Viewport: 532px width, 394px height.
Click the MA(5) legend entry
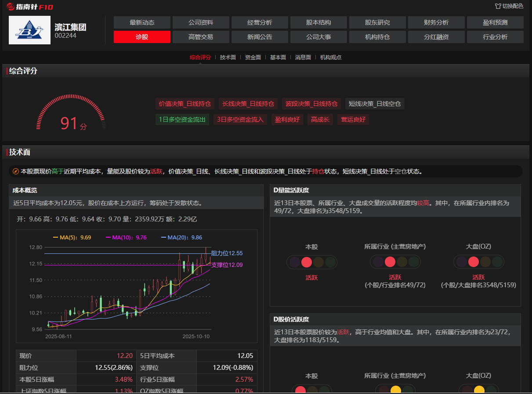72,237
